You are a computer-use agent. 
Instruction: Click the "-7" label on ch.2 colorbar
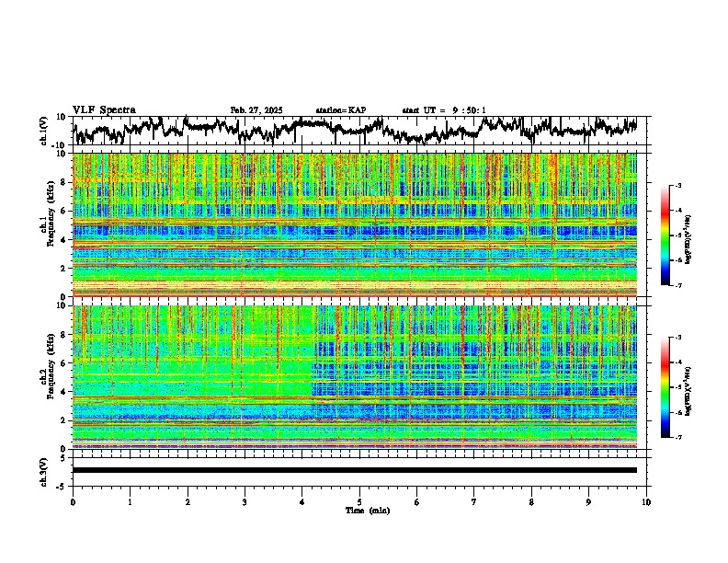[677, 437]
